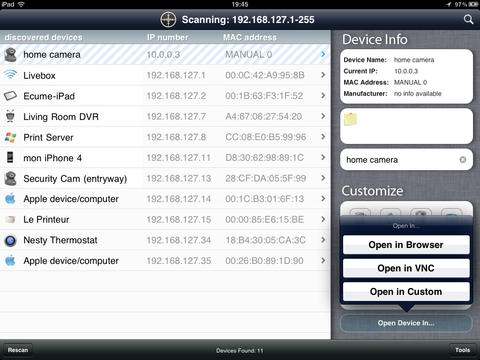This screenshot has height=360, width=480.
Task: Tap the Ecume-iPad tablet icon
Action: point(10,96)
